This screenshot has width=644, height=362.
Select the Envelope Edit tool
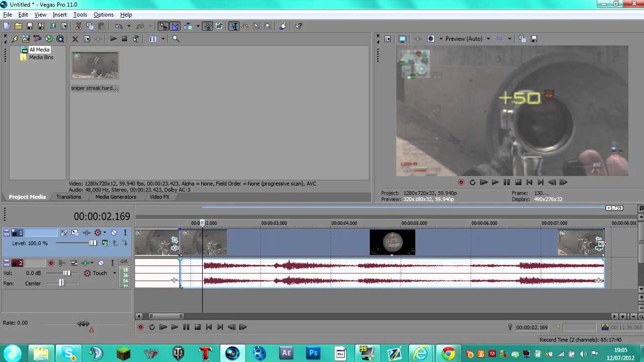(245, 26)
